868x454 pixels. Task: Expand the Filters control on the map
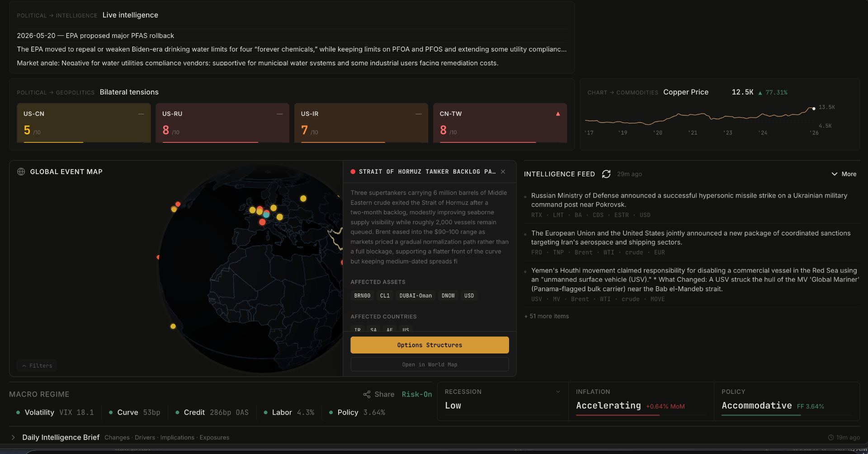[37, 366]
